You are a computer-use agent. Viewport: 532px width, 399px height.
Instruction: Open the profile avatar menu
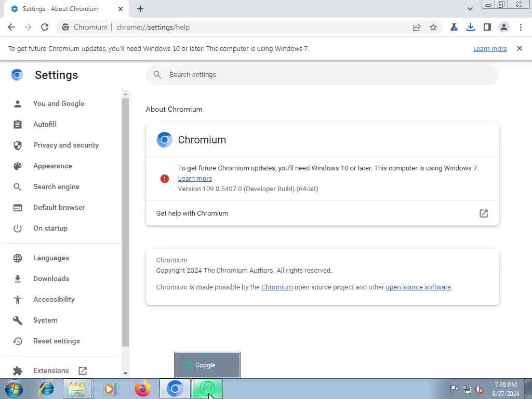click(x=504, y=27)
